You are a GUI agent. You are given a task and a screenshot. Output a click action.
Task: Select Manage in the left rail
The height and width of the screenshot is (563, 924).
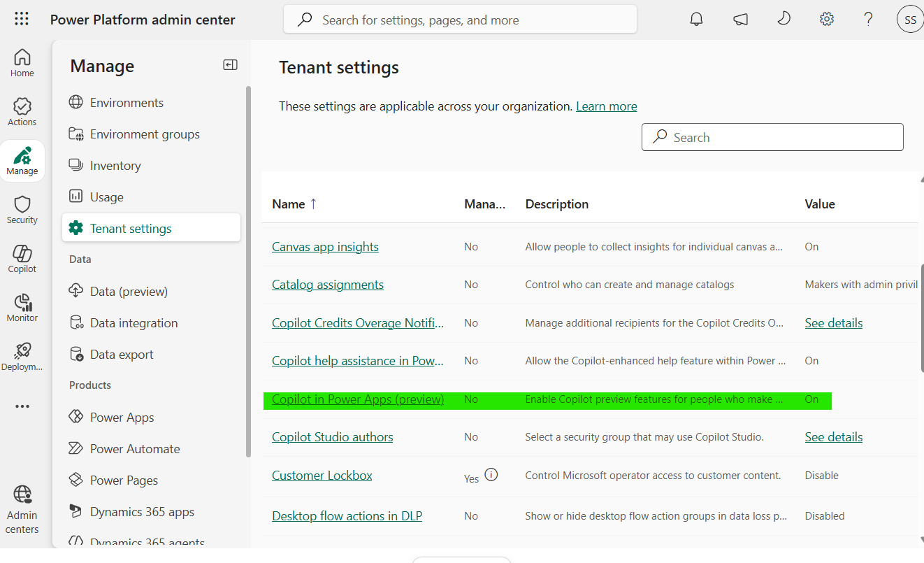pyautogui.click(x=22, y=161)
